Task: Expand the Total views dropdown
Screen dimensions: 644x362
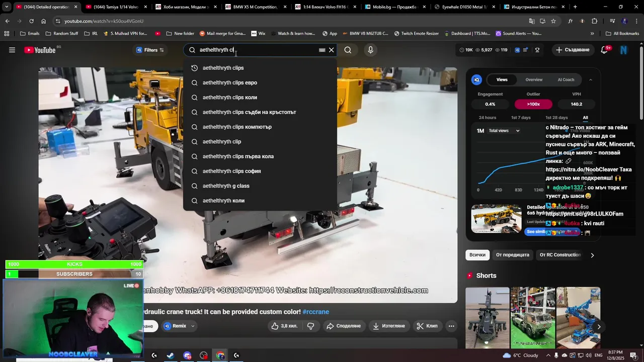Action: tap(504, 131)
